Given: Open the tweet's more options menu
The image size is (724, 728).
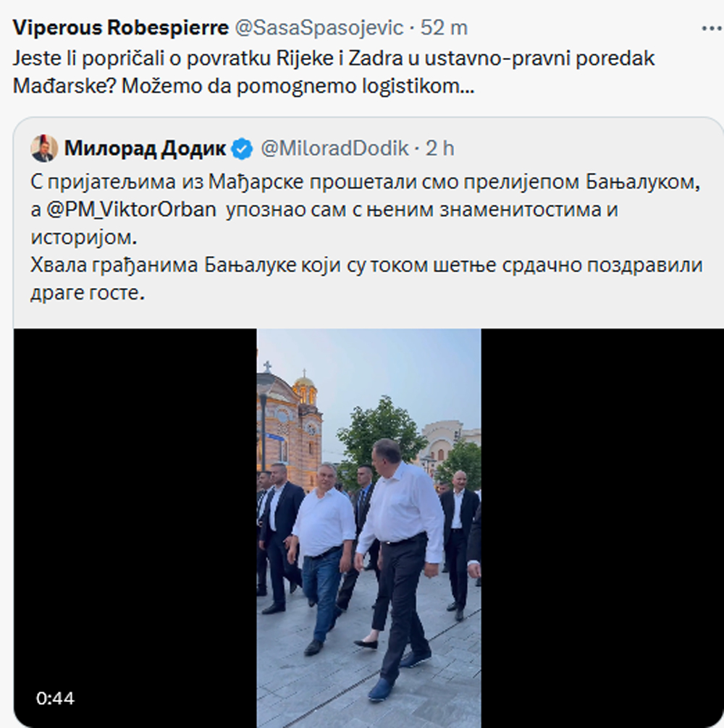Looking at the screenshot, I should (x=712, y=29).
